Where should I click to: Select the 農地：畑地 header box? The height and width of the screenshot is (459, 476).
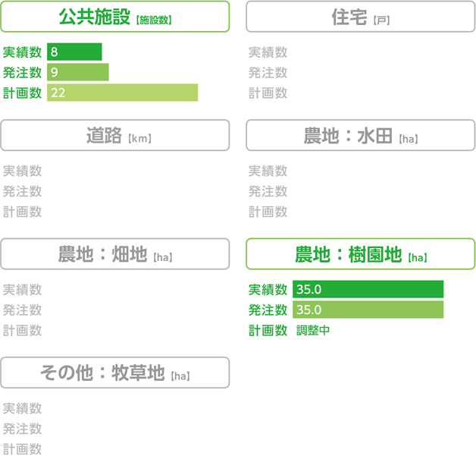click(115, 254)
